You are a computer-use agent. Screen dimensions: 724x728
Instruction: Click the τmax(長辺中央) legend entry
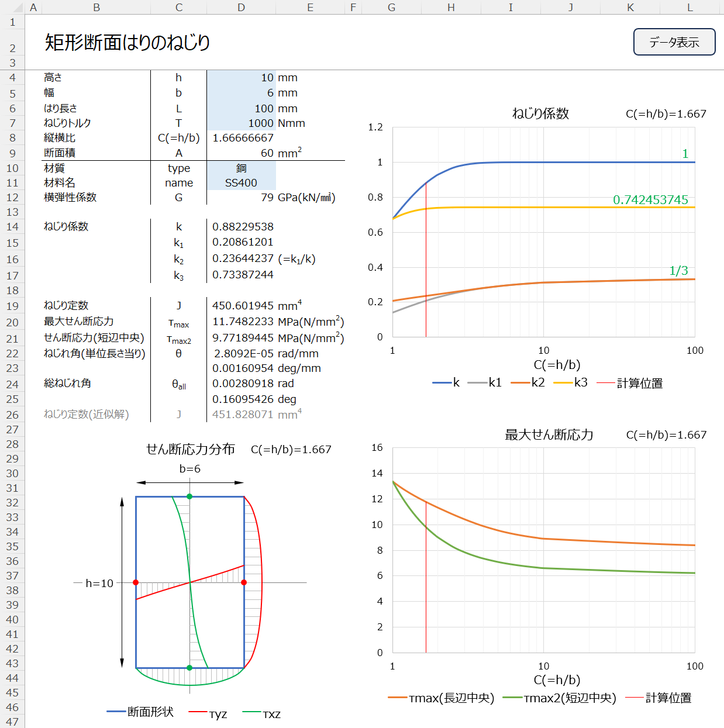click(x=442, y=698)
